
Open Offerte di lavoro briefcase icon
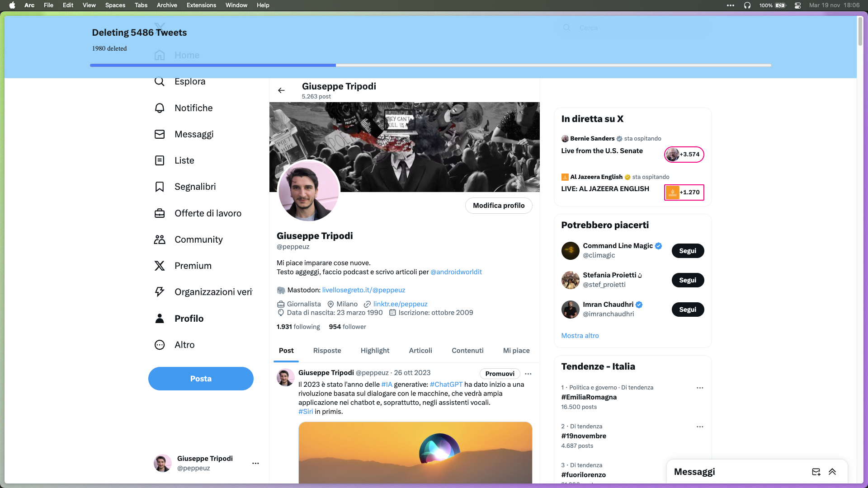160,213
